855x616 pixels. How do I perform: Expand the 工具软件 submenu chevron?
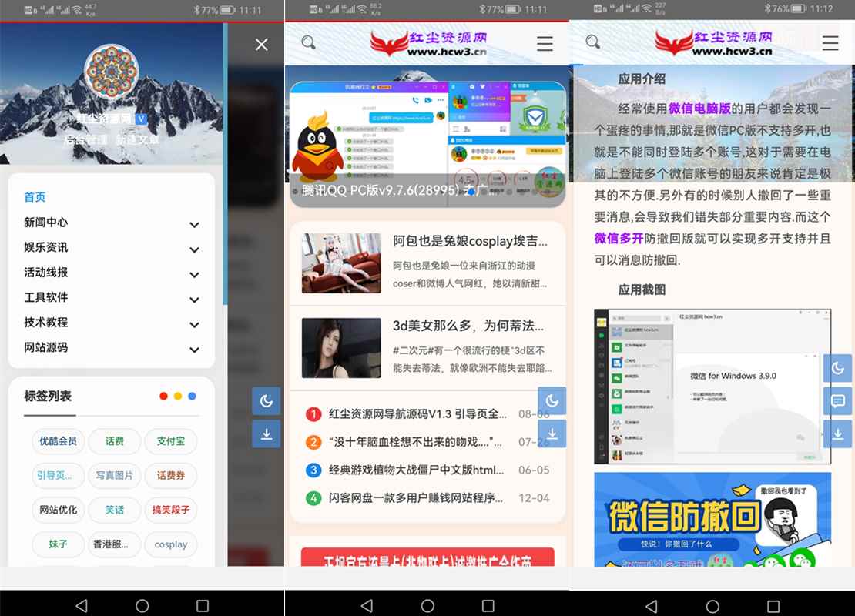pyautogui.click(x=194, y=300)
